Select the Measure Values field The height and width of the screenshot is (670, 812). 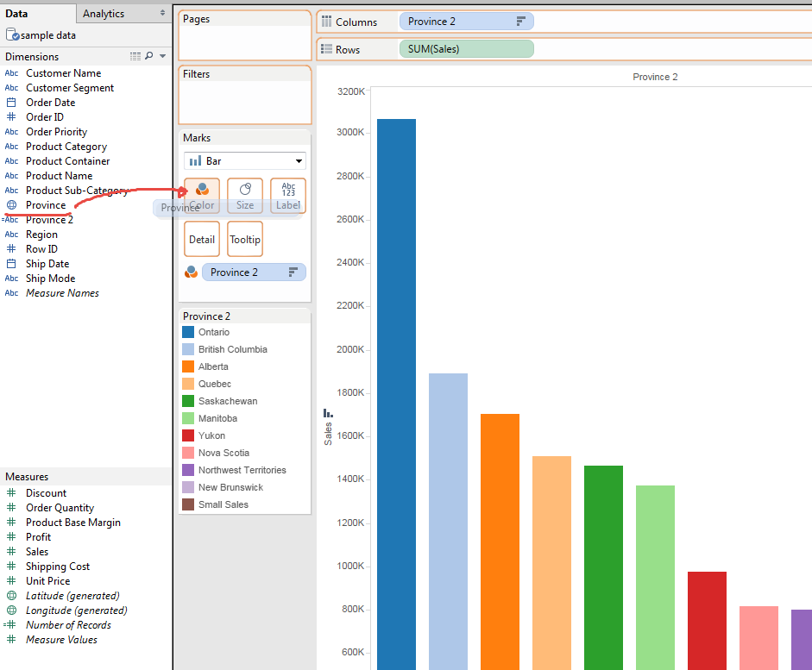click(x=61, y=640)
